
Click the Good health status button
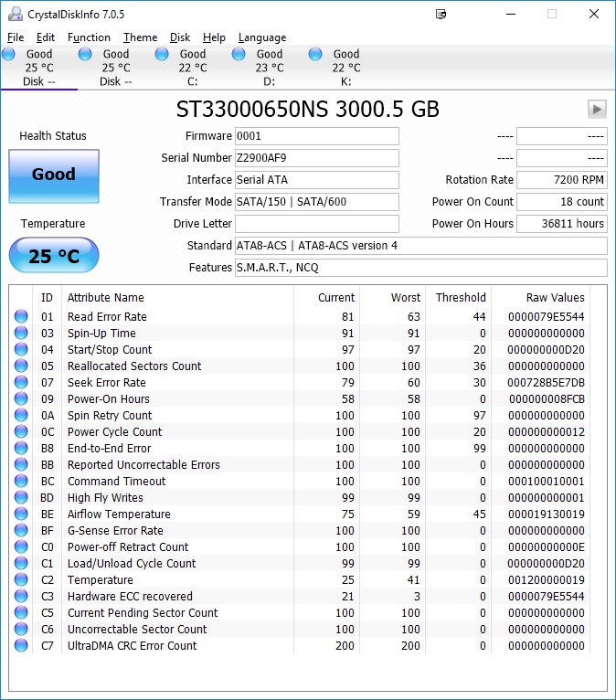[54, 175]
